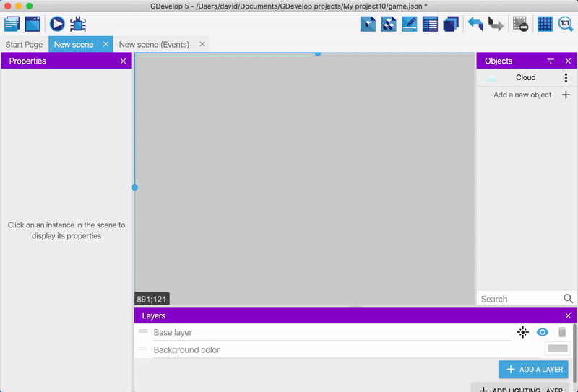This screenshot has width=578, height=392.
Task: Open the object groups editor icon
Action: [389, 24]
